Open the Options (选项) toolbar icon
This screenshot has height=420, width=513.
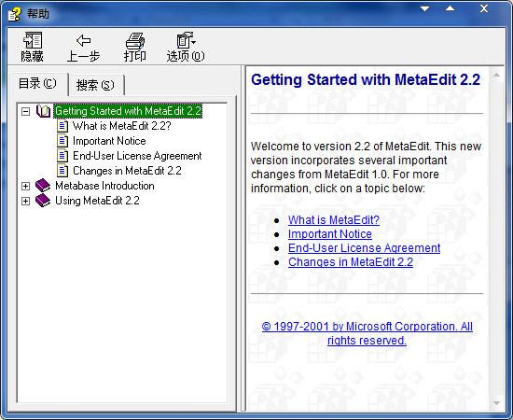tap(186, 40)
